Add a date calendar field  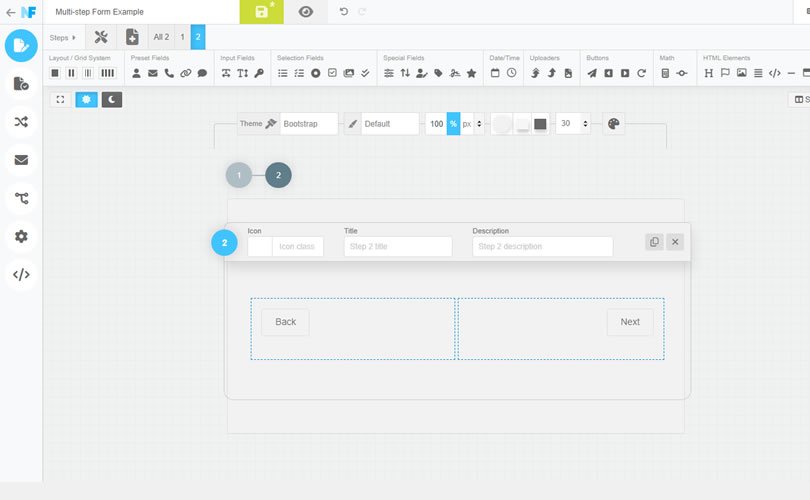coord(495,73)
